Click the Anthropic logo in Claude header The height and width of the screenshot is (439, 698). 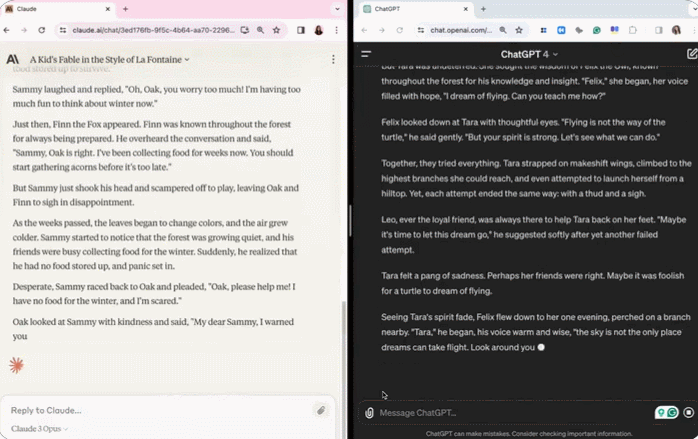12,59
